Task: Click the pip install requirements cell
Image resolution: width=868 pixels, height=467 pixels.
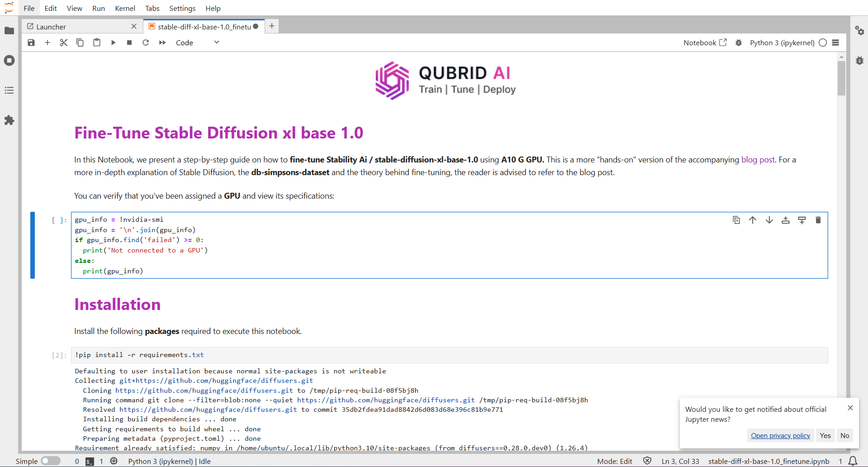Action: click(449, 355)
